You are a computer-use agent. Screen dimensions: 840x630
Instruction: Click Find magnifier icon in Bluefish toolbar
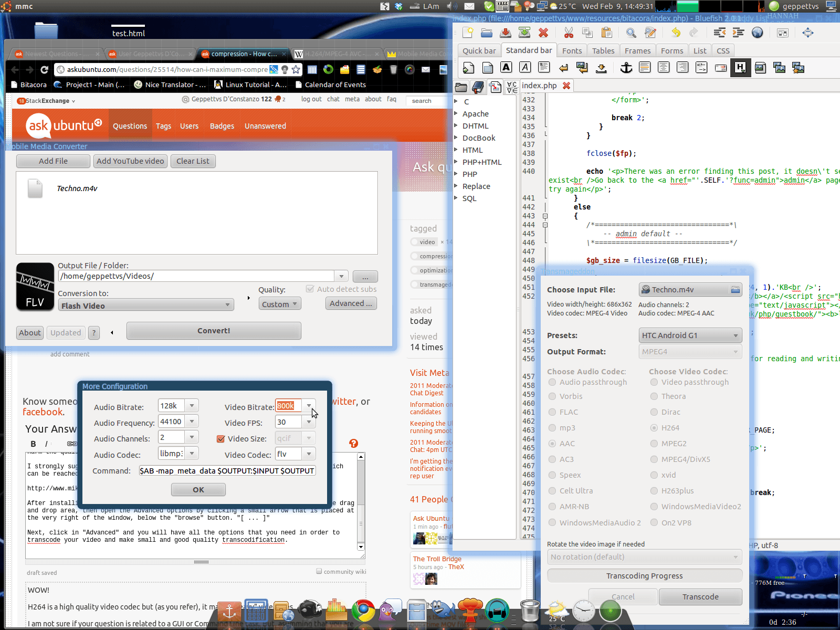[x=631, y=33]
